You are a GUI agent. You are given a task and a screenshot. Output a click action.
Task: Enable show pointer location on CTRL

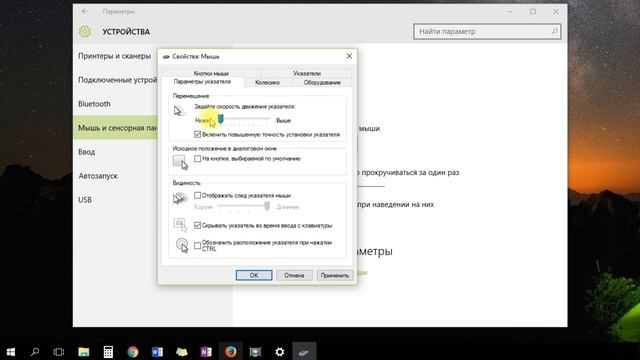pyautogui.click(x=198, y=245)
